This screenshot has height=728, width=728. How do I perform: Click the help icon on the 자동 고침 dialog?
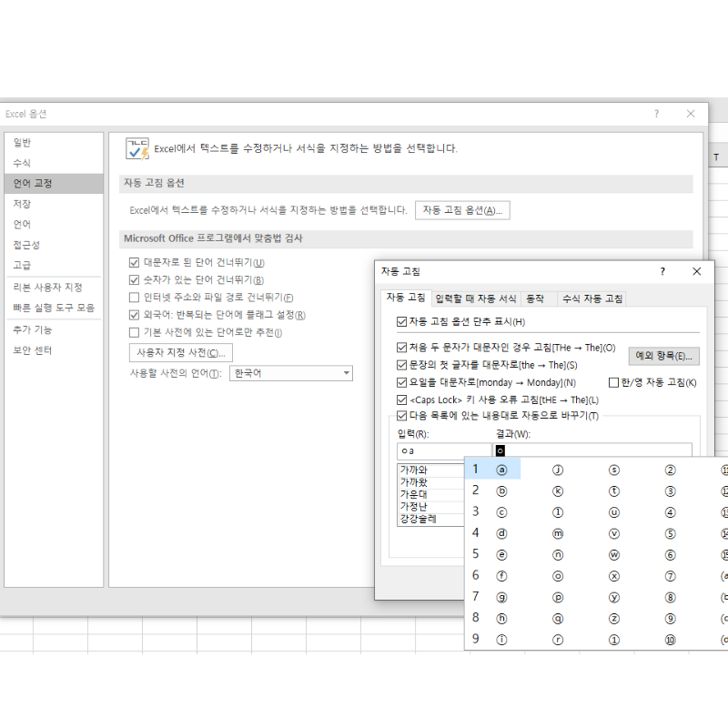(662, 271)
